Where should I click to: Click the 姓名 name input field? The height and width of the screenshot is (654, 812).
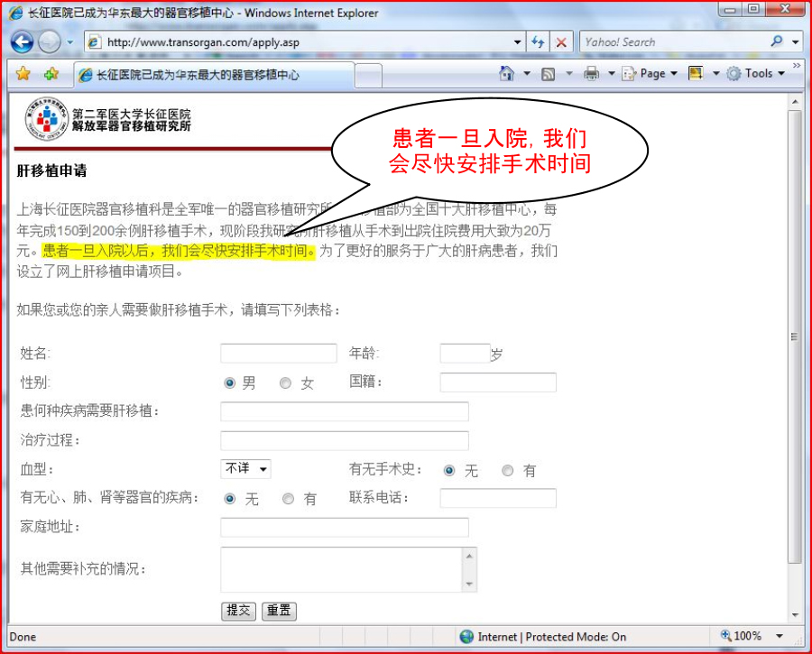tap(278, 354)
